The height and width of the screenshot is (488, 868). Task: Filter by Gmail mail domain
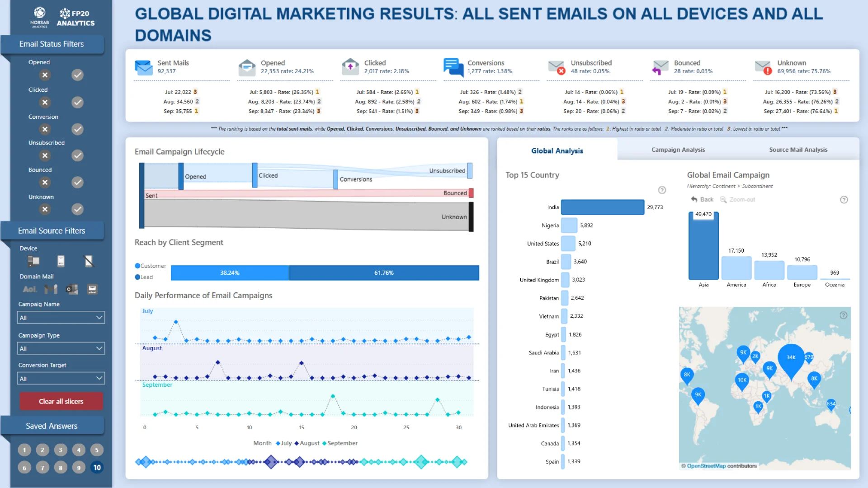pos(51,289)
